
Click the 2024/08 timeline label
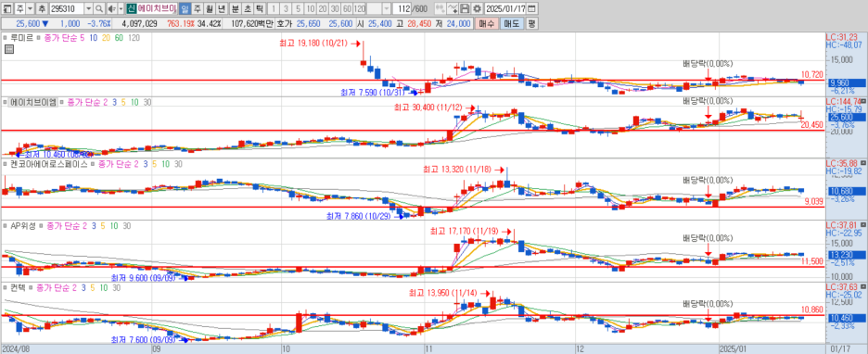tap(16, 349)
